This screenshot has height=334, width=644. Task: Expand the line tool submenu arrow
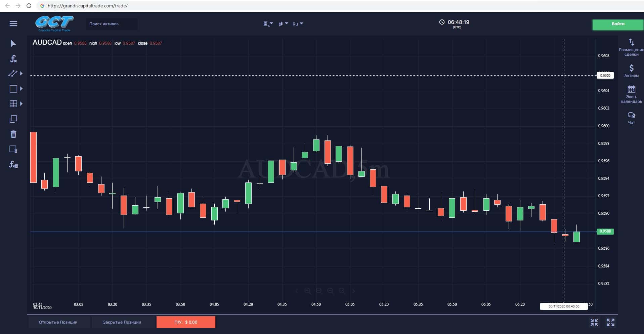coord(22,74)
